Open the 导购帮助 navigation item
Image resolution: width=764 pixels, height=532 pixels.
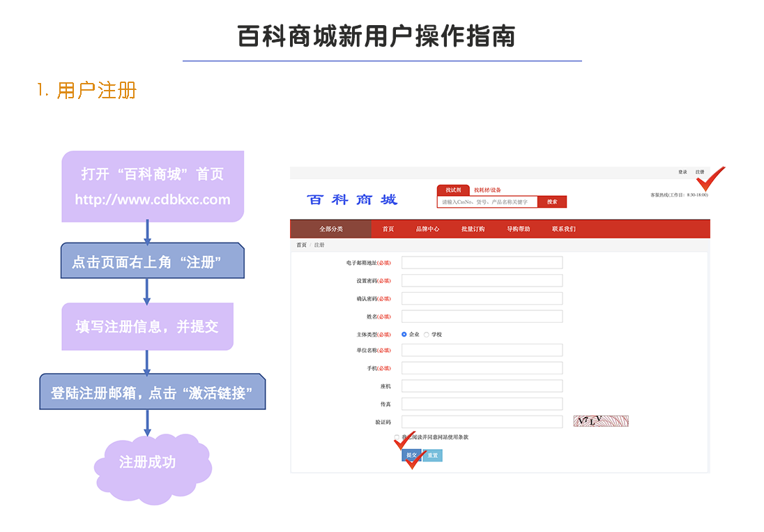tap(518, 229)
